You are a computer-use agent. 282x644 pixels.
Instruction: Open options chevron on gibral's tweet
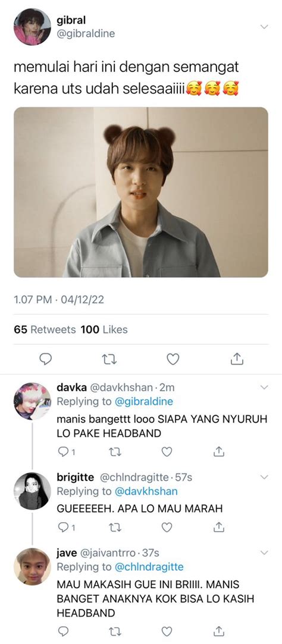point(264,27)
